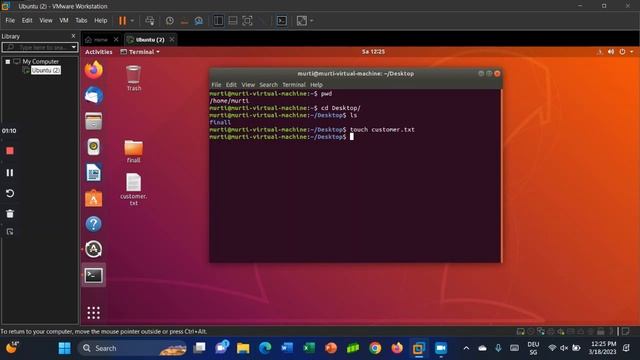Pause the virtual machine using orange button
The height and width of the screenshot is (360, 640).
click(x=122, y=20)
